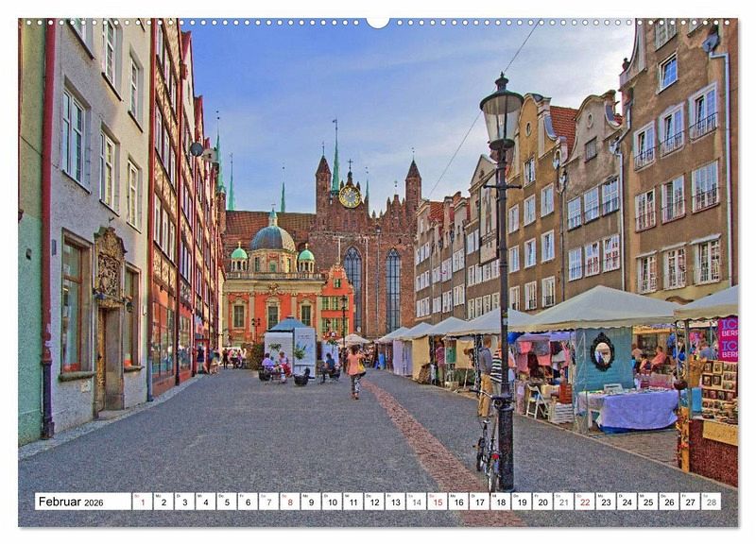Select day 1 in the calendar strip
756x545 pixels.
coord(142,502)
